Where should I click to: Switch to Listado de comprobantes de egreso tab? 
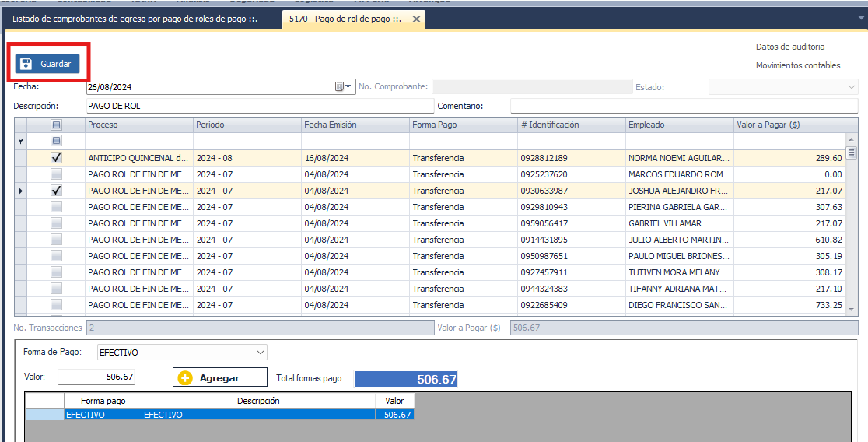click(135, 19)
